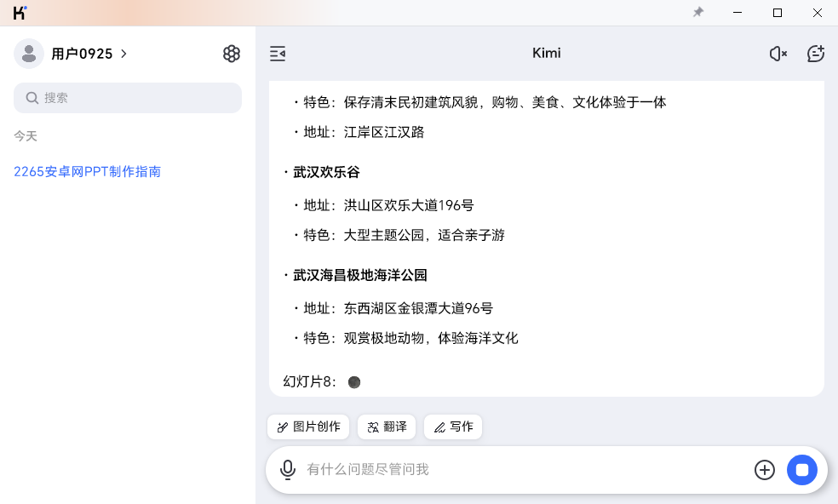Click the user profile avatar

[x=29, y=53]
